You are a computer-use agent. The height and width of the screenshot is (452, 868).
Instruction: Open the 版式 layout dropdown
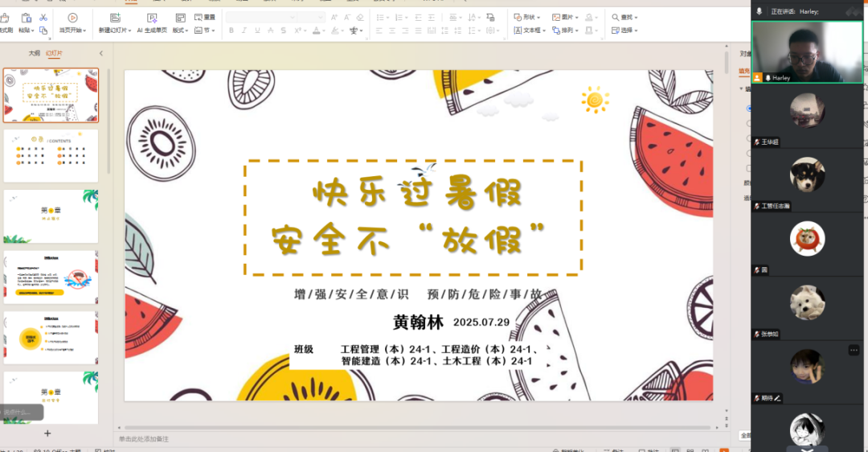[179, 31]
